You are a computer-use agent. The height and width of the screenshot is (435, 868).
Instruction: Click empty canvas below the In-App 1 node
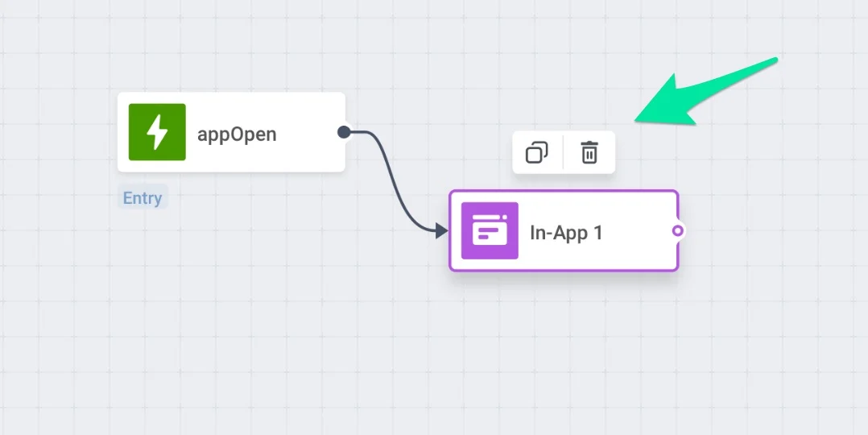tap(564, 346)
